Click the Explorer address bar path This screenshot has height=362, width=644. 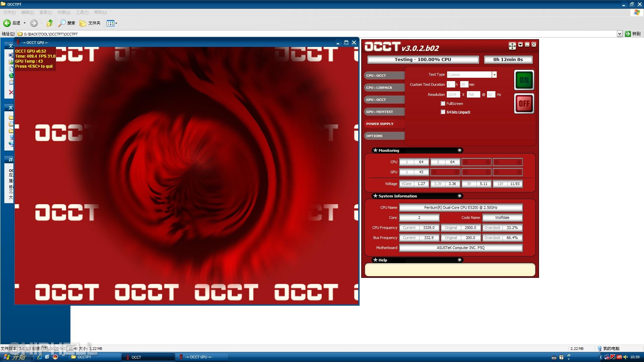317,34
